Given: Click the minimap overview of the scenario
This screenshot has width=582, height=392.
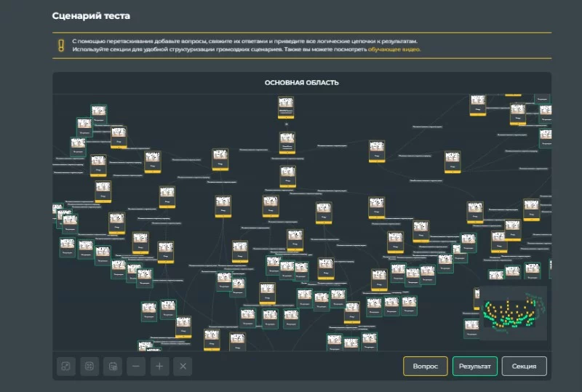Looking at the screenshot, I should pyautogui.click(x=513, y=313).
